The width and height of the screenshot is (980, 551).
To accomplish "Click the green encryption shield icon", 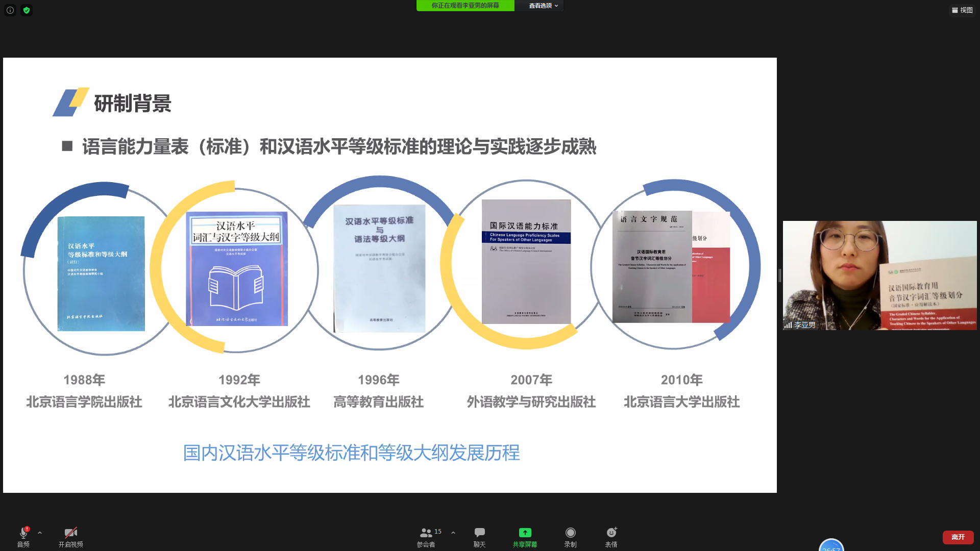I will [27, 10].
